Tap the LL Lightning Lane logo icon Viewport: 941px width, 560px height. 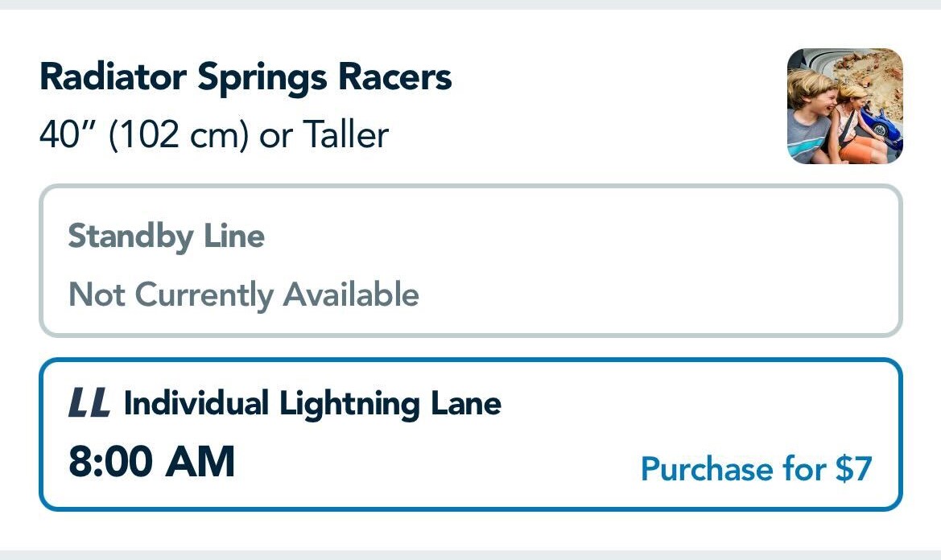pos(89,404)
